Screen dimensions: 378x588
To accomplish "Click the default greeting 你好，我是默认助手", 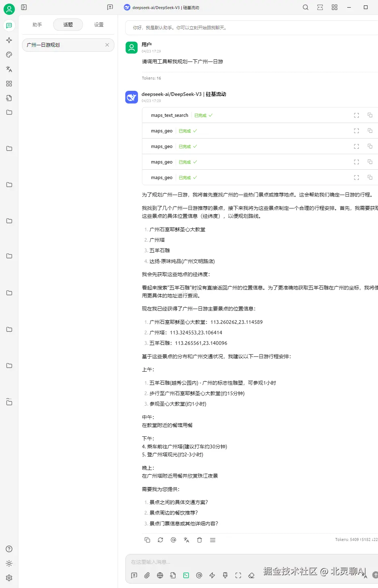I will tap(180, 28).
